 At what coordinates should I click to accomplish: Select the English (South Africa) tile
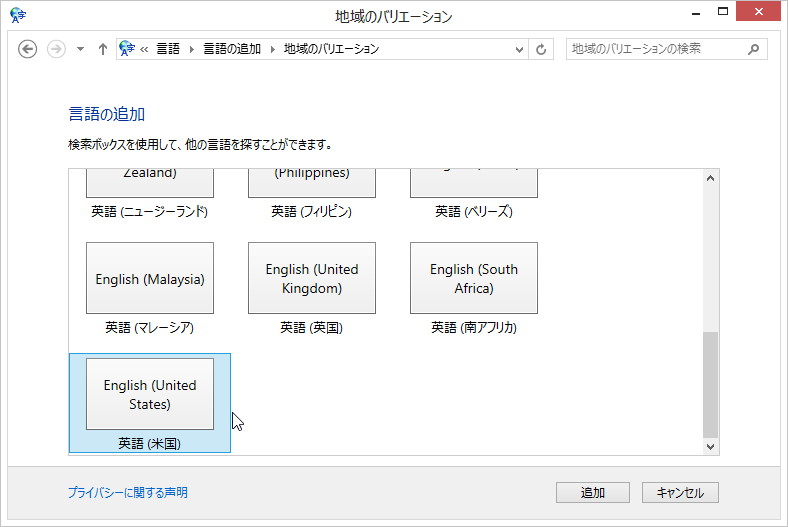click(474, 278)
